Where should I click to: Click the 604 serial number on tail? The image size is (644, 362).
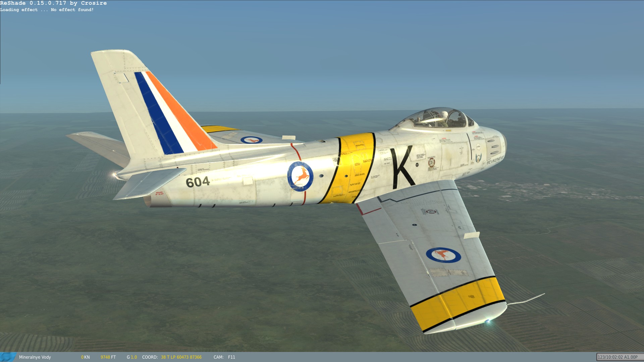[x=198, y=182]
